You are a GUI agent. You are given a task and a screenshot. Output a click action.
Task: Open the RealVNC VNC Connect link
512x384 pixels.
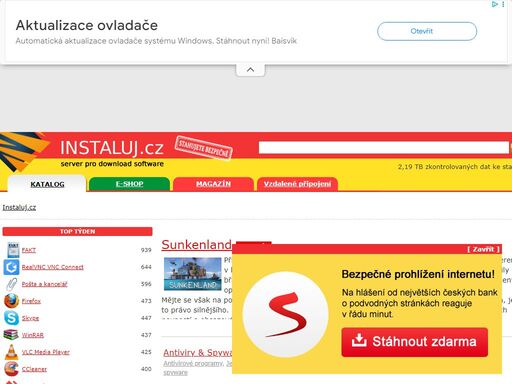click(53, 267)
